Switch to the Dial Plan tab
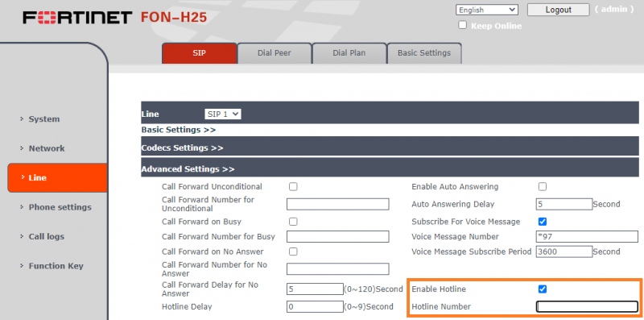The width and height of the screenshot is (644, 320). [x=349, y=53]
